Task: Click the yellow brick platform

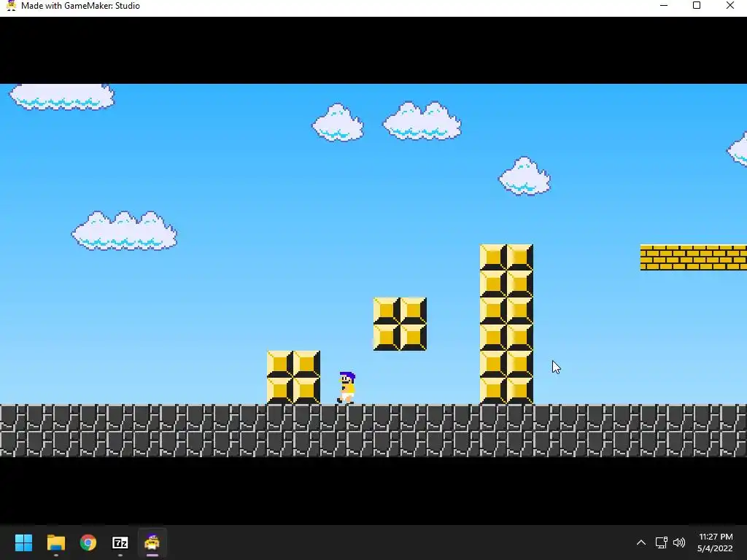Action: (694, 257)
